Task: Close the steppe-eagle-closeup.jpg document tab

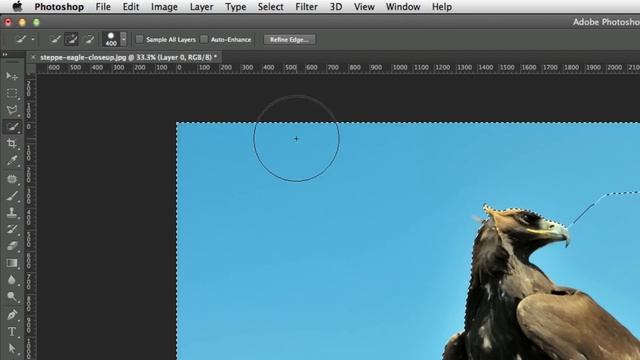Action: point(33,58)
